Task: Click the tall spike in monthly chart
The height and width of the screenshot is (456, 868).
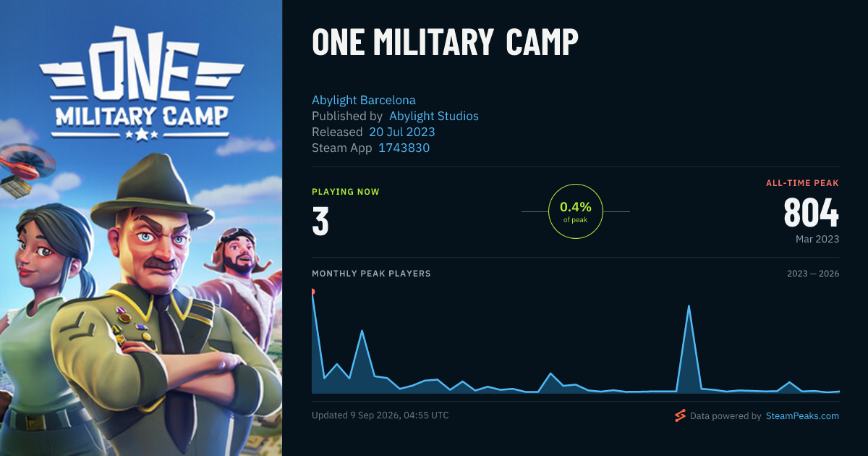Action: click(x=689, y=306)
